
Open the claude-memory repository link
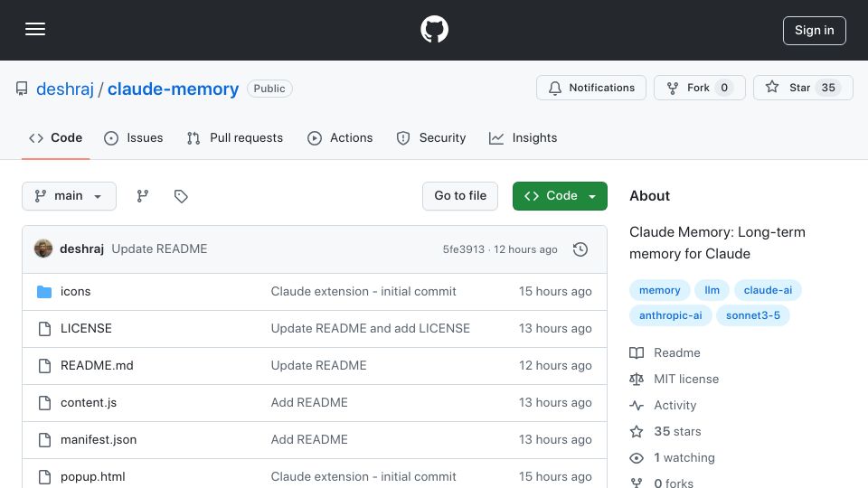pos(173,89)
